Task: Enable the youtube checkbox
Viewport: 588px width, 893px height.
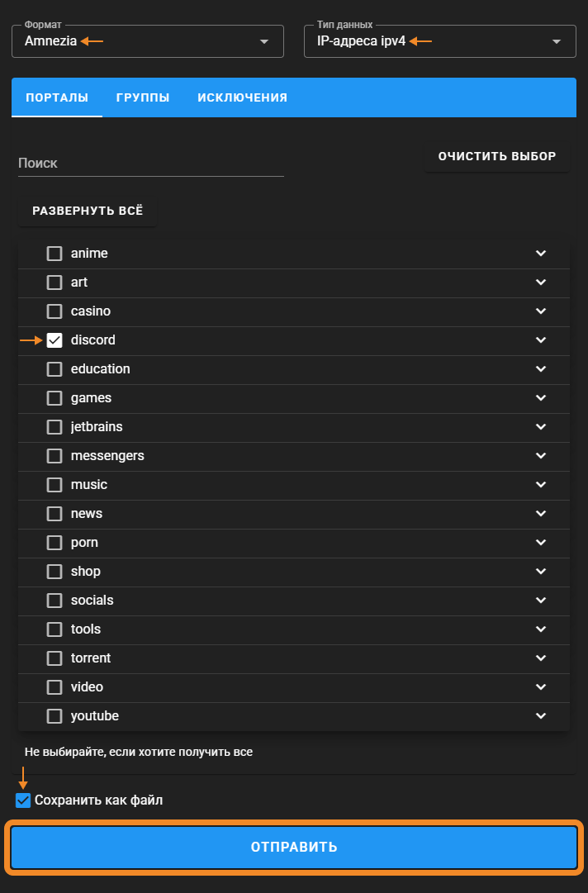Action: [x=55, y=716]
